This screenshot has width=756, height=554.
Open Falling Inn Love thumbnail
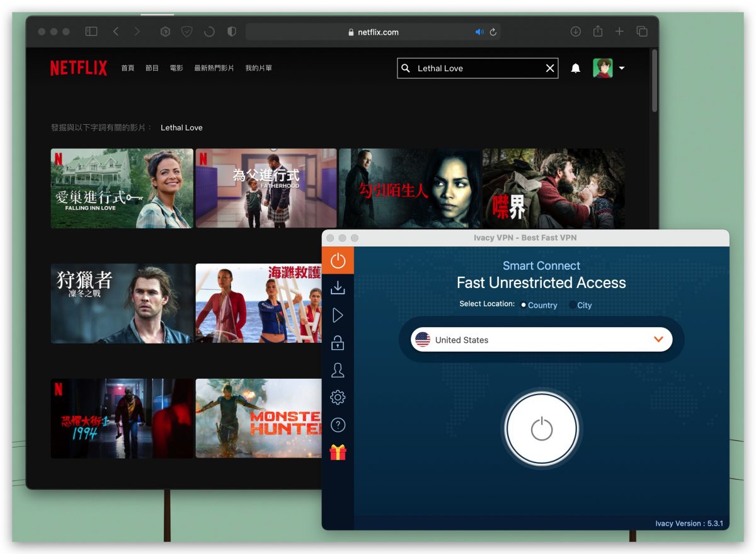click(122, 188)
